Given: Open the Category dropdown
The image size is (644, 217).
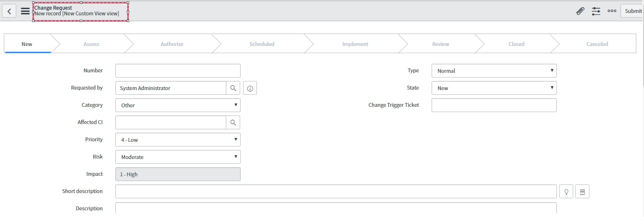Looking at the screenshot, I should pyautogui.click(x=178, y=105).
